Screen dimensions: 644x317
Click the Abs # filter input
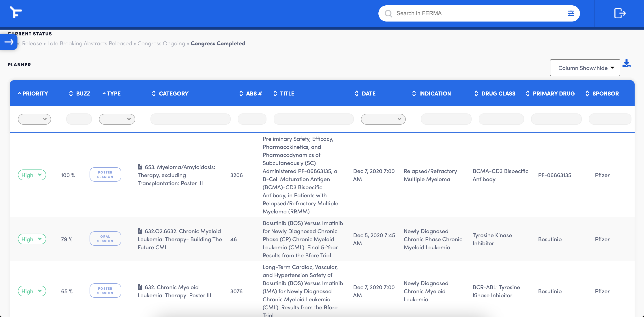click(252, 119)
